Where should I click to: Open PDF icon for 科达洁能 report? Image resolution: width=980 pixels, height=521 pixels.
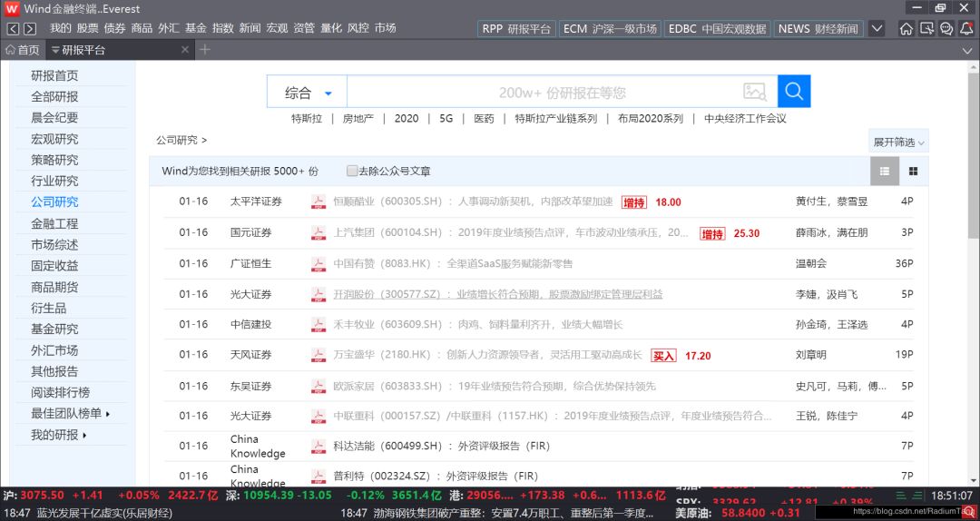[318, 447]
